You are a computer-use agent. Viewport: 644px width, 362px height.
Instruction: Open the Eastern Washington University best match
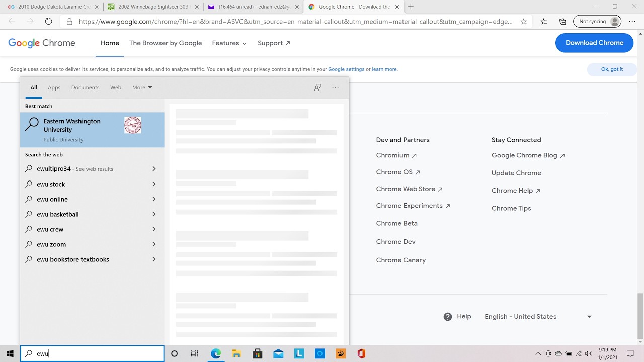coord(92,130)
